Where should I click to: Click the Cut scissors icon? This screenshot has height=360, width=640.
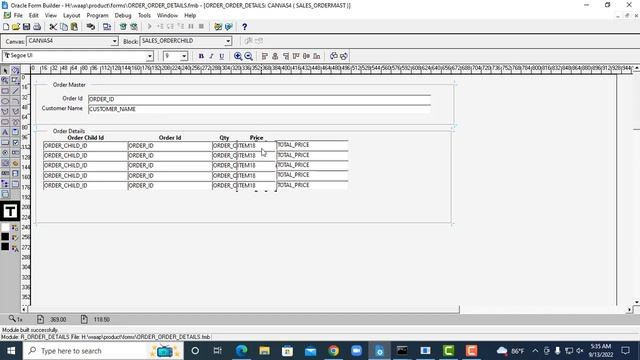tap(53, 27)
